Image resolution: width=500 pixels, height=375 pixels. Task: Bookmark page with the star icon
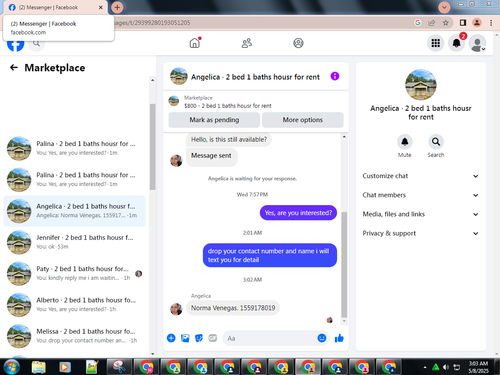446,23
